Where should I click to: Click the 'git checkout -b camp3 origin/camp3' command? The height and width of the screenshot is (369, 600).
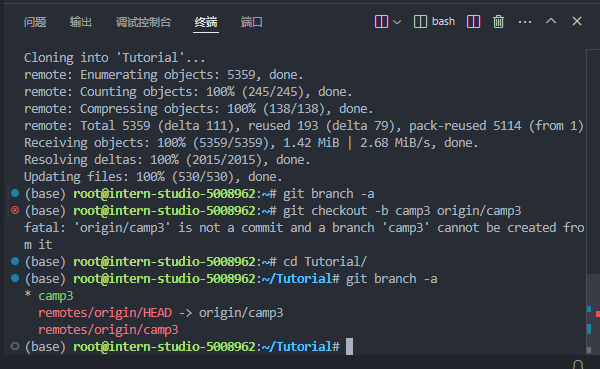402,211
